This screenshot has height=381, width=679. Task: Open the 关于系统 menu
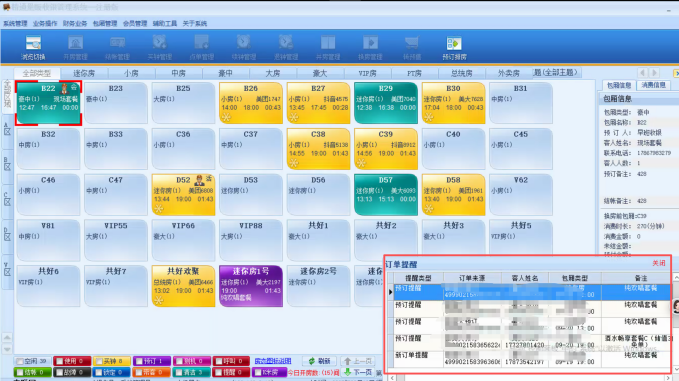click(x=195, y=23)
